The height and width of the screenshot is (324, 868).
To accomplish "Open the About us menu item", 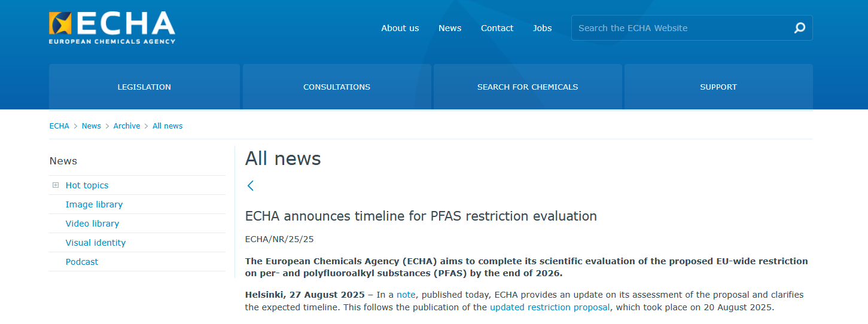I will tap(400, 28).
